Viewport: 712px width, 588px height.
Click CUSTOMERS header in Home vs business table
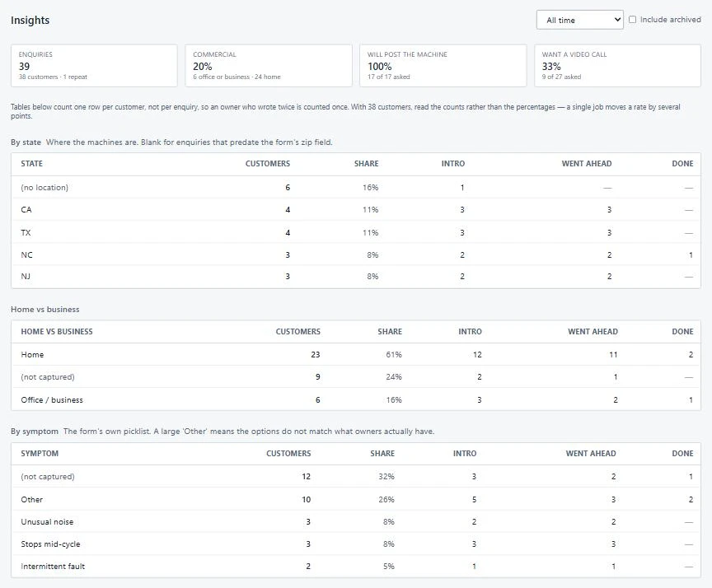[297, 332]
